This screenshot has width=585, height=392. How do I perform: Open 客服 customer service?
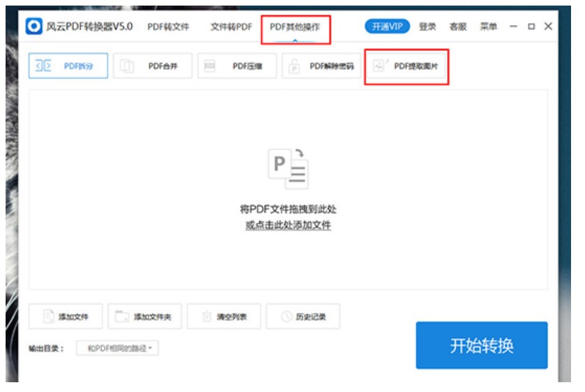tap(458, 27)
